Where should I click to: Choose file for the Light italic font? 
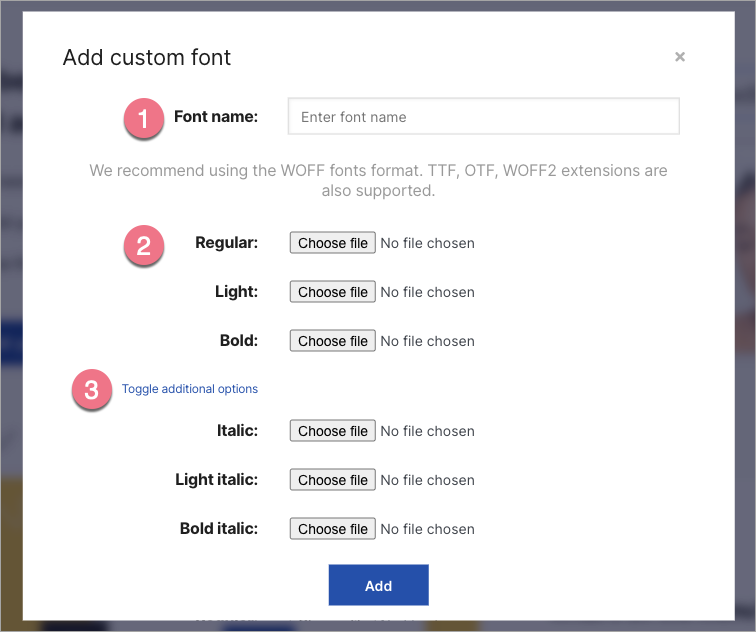coord(333,480)
